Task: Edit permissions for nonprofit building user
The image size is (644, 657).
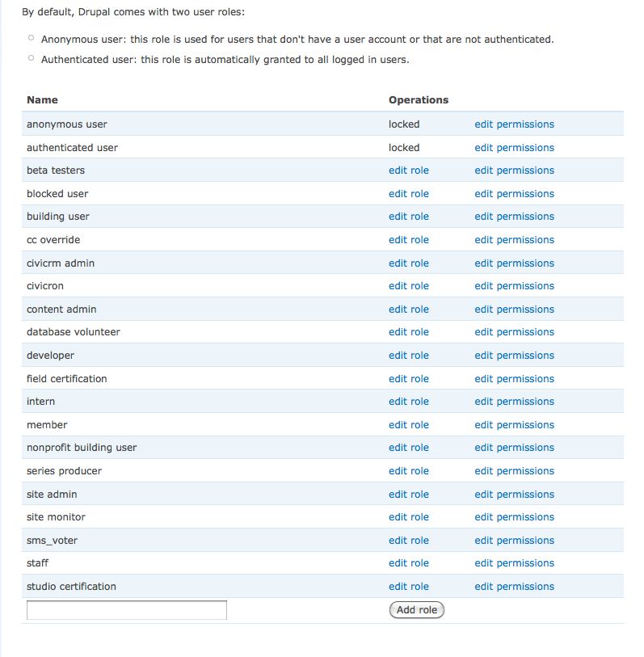Action: [x=514, y=448]
